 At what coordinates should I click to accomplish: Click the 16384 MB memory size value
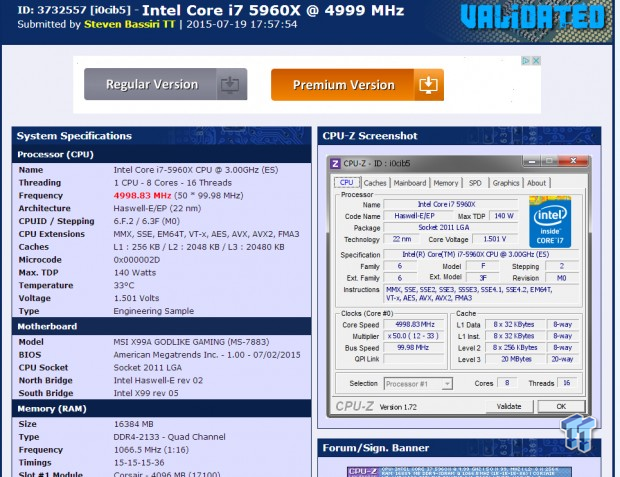pyautogui.click(x=133, y=424)
